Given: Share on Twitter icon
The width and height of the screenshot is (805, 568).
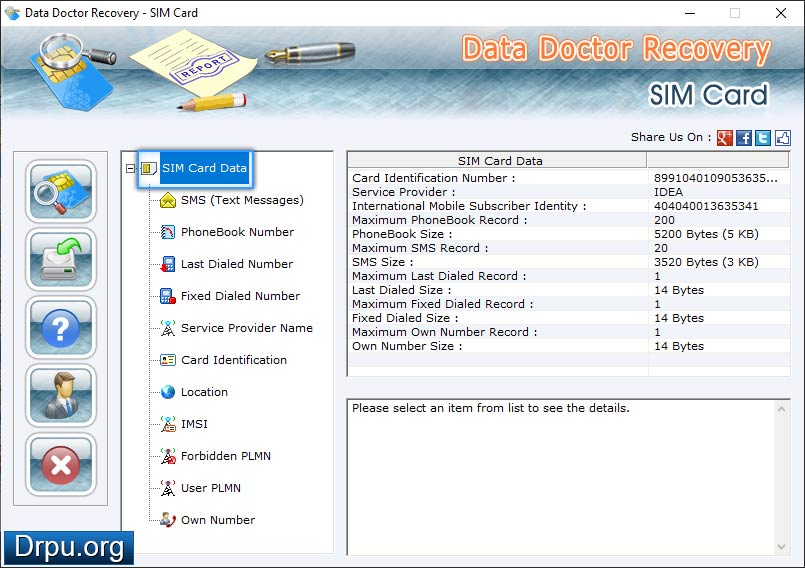Looking at the screenshot, I should 763,138.
